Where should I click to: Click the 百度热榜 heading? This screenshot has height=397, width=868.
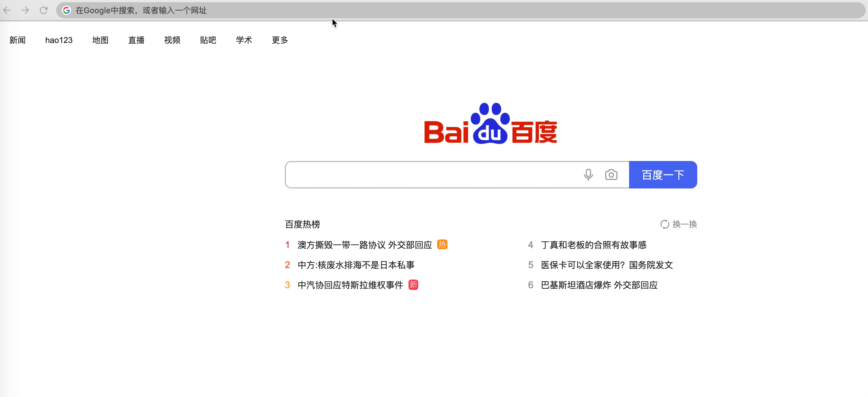point(302,224)
